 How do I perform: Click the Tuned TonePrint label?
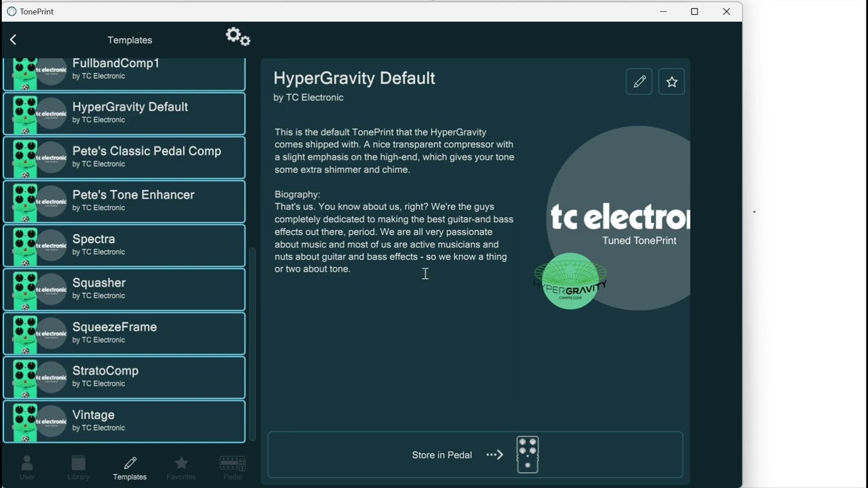pos(639,241)
